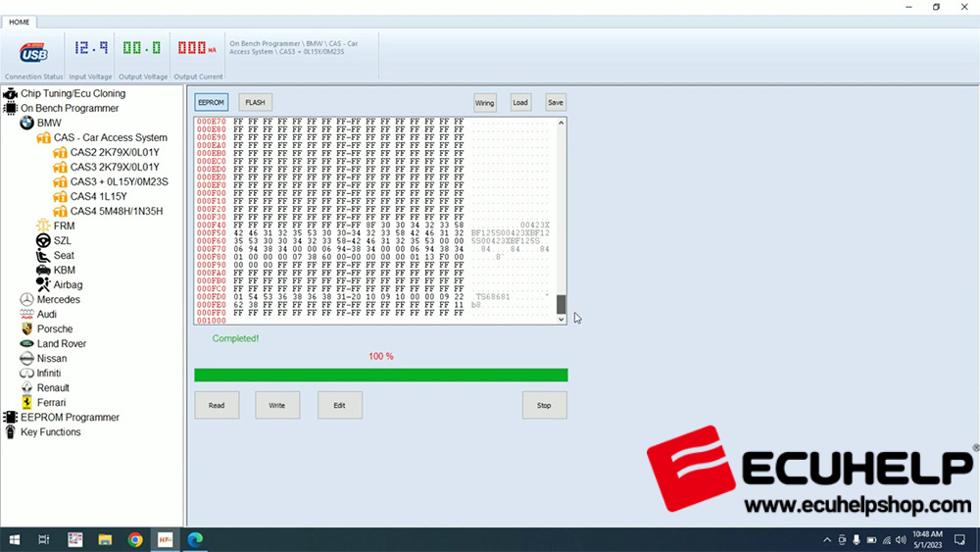Select Land Rover tree label
The width and height of the screenshot is (980, 552).
pos(62,344)
